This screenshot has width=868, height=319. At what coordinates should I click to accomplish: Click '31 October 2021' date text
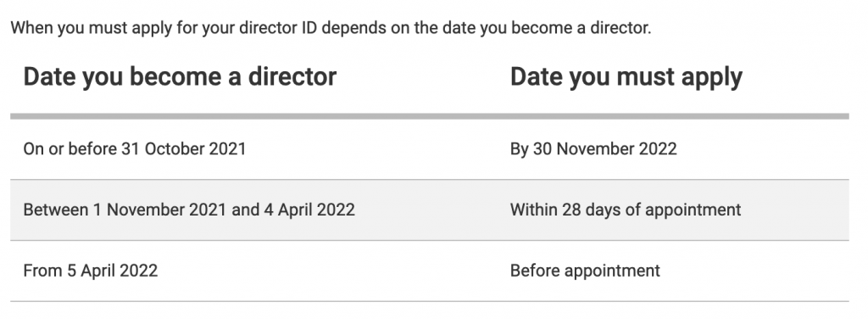[184, 149]
